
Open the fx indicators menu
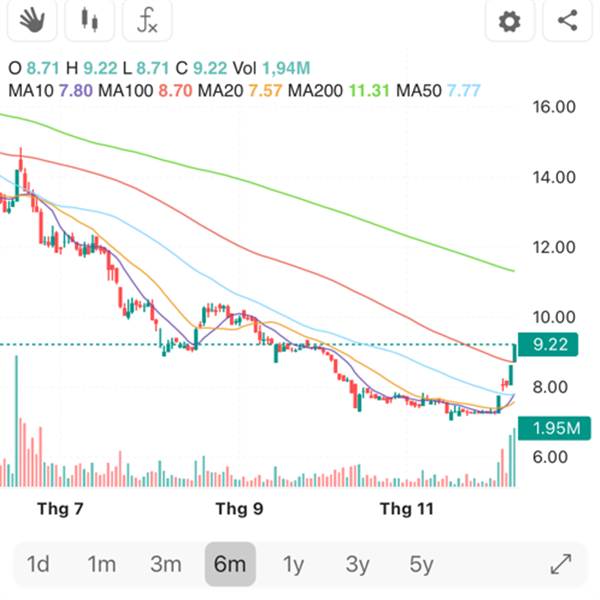tap(147, 19)
